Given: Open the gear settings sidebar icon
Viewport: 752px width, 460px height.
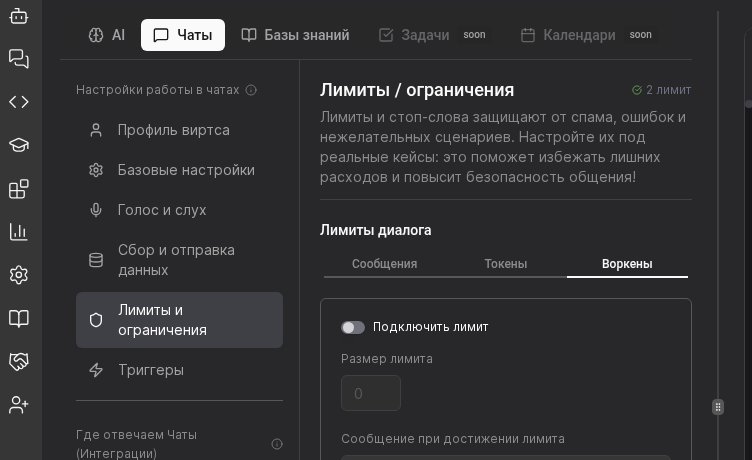Looking at the screenshot, I should [19, 275].
